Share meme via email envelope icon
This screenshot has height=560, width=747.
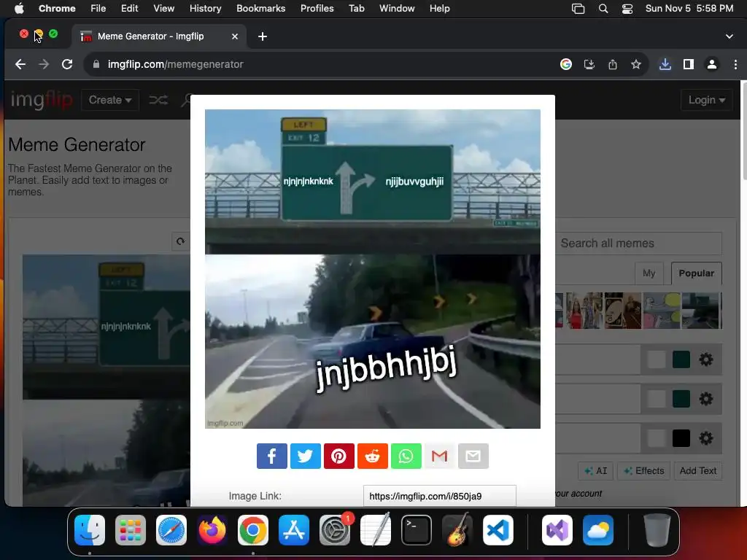[x=473, y=456]
